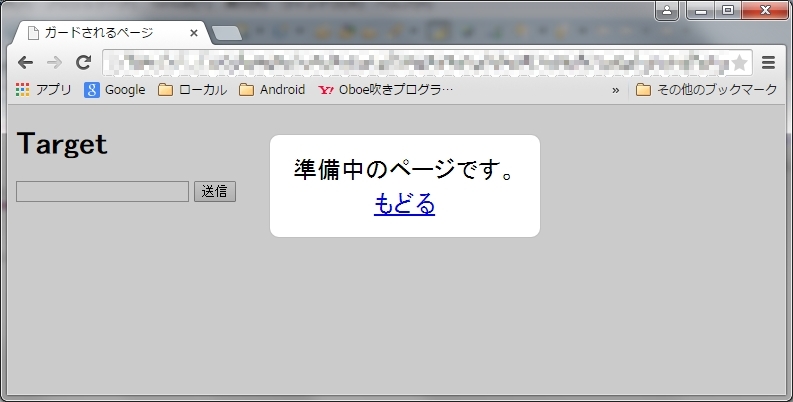Focus the text field beside 送信
This screenshot has height=402, width=793.
[x=103, y=192]
